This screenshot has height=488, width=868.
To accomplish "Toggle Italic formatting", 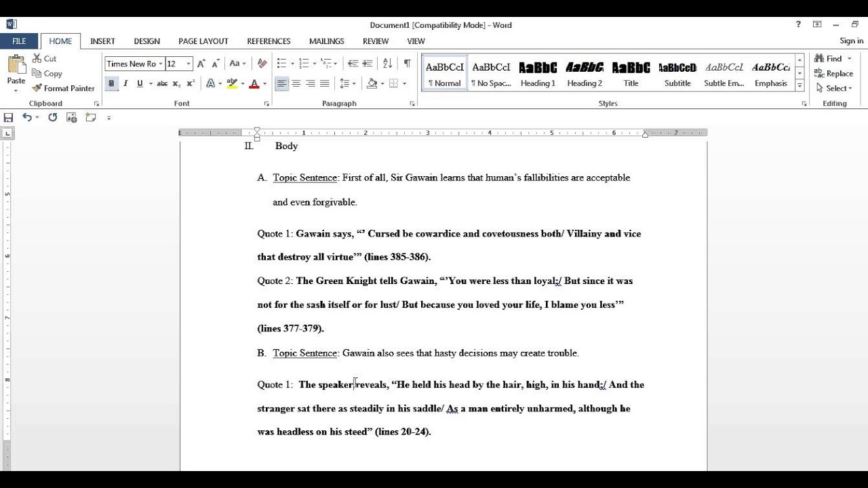I will point(125,83).
